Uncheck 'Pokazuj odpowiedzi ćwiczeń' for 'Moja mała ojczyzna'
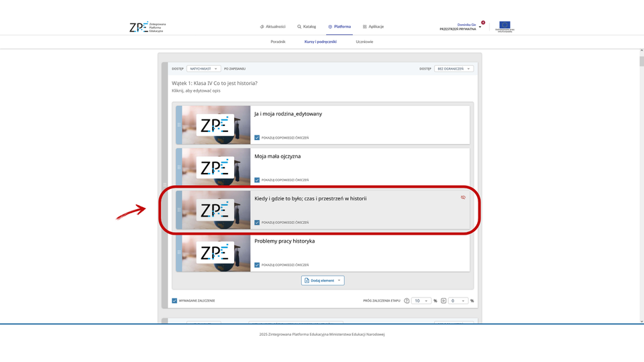The height and width of the screenshot is (362, 644). click(x=257, y=180)
